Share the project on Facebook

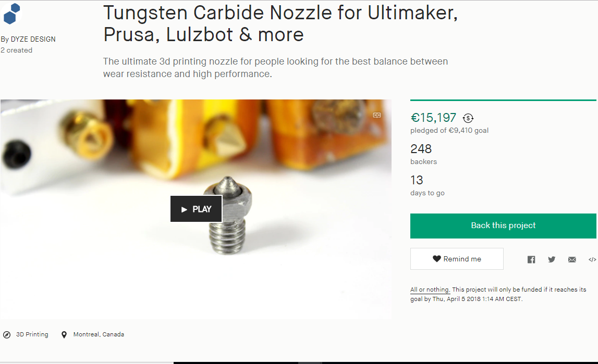(x=531, y=260)
